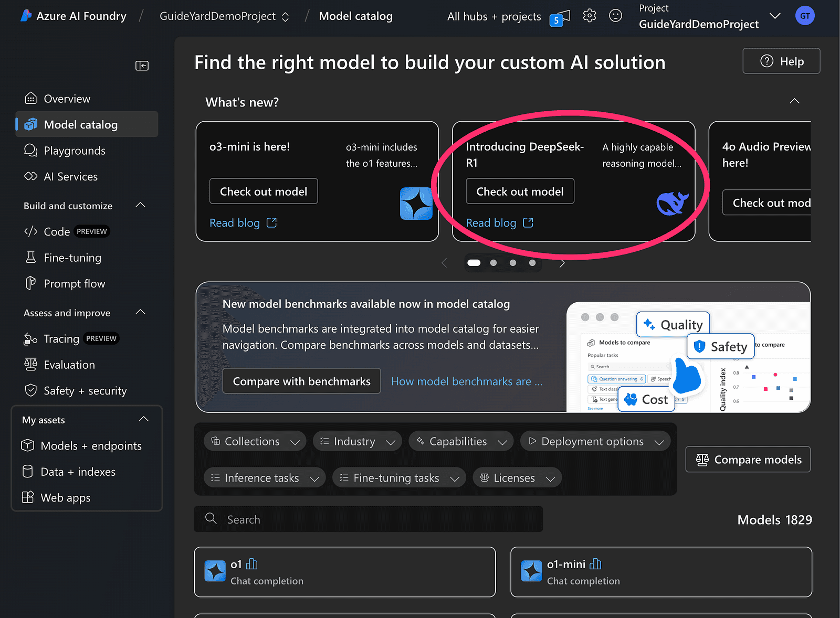Click the Azure AI Foundry logo icon
The image size is (840, 618).
[26, 16]
